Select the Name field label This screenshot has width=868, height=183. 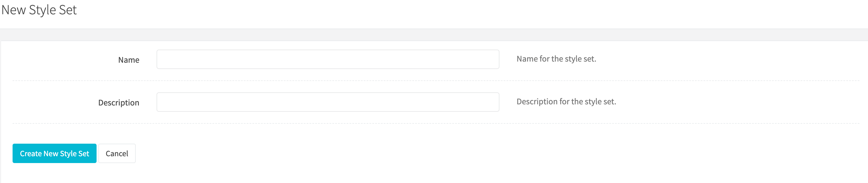(129, 60)
